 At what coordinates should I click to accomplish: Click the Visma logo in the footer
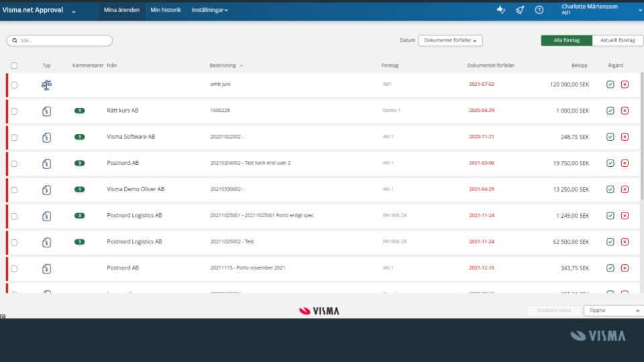[x=319, y=310]
